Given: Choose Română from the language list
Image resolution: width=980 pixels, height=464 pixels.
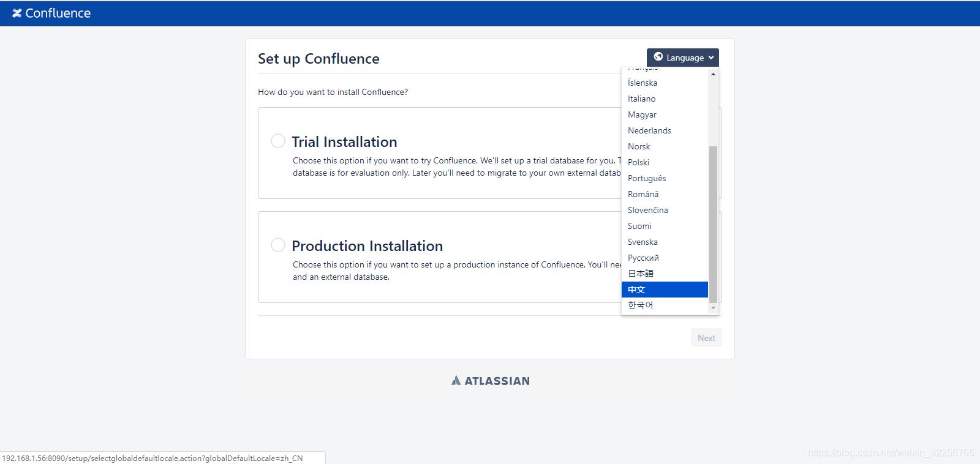Looking at the screenshot, I should tap(665, 194).
